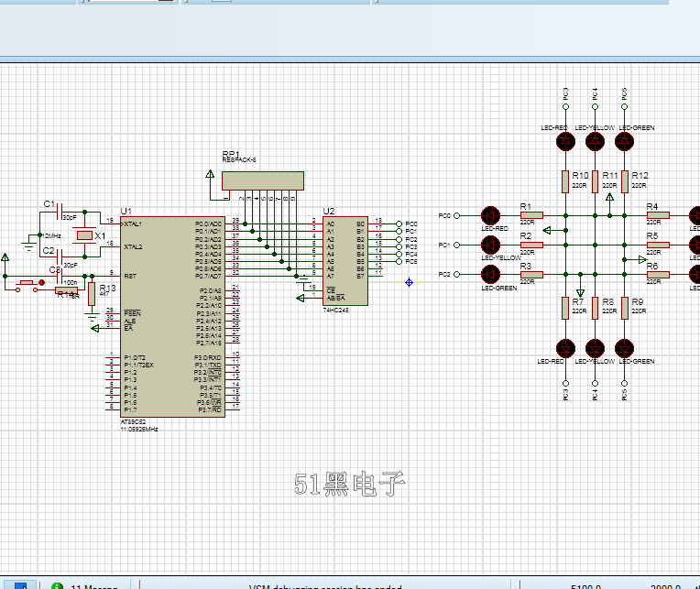Viewport: 700px width, 589px height.
Task: Select LED-GREEN connected to resistor R3
Action: 490,275
